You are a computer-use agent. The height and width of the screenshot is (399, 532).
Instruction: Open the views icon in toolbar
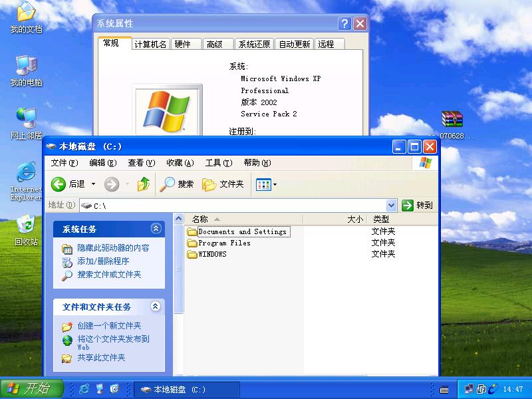[x=263, y=185]
